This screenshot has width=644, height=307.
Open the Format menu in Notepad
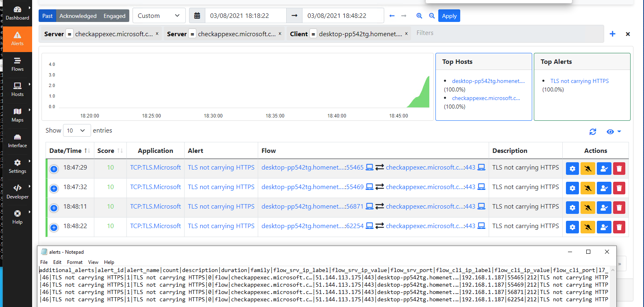click(75, 262)
